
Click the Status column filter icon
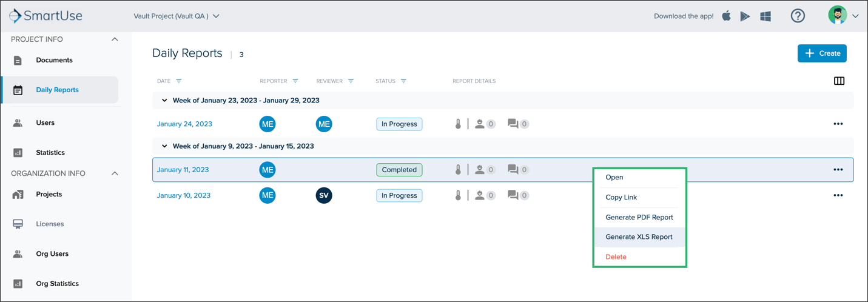[403, 81]
